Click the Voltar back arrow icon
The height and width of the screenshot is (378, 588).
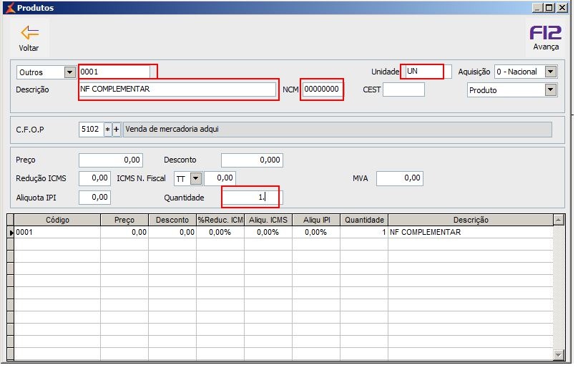coord(29,33)
